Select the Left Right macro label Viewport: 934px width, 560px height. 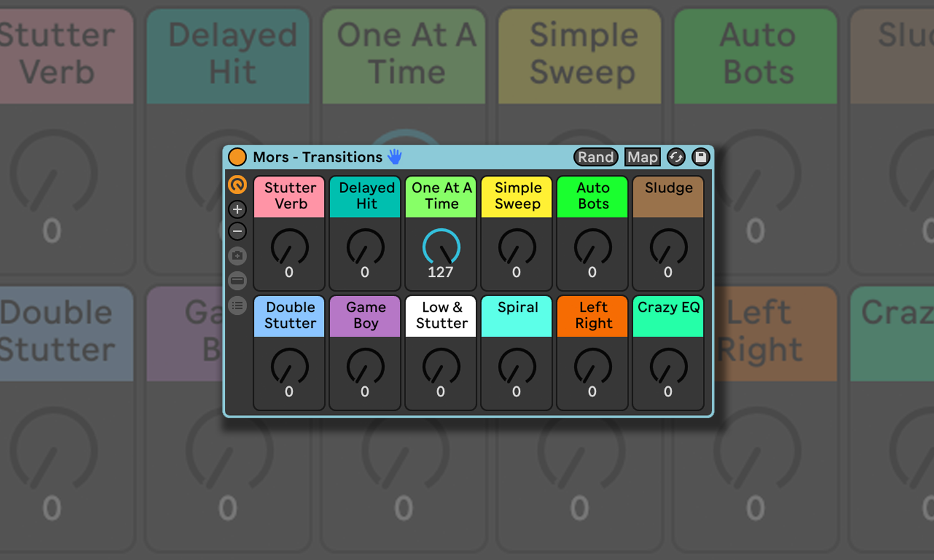(593, 316)
